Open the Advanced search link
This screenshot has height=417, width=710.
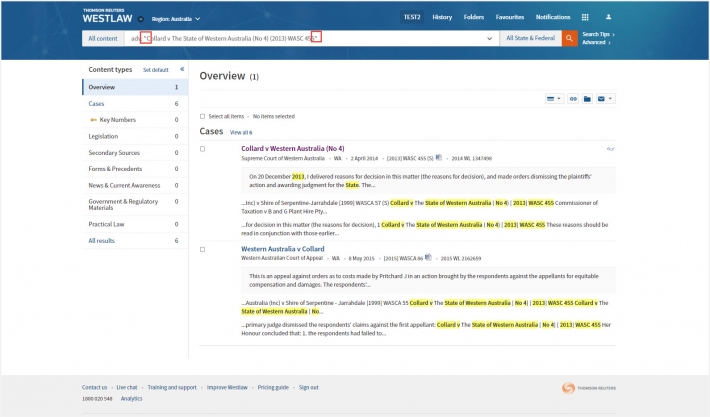(x=596, y=43)
